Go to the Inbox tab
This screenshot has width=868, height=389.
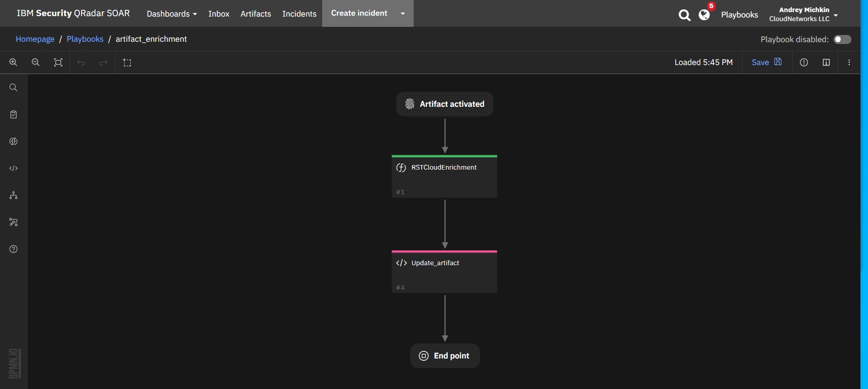coord(219,14)
